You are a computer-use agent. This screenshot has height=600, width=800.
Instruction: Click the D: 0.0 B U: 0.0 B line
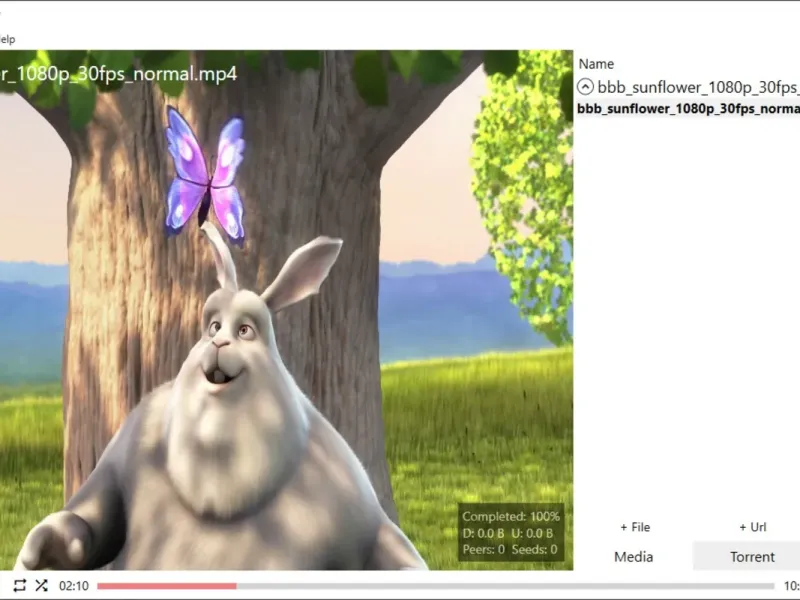click(508, 533)
